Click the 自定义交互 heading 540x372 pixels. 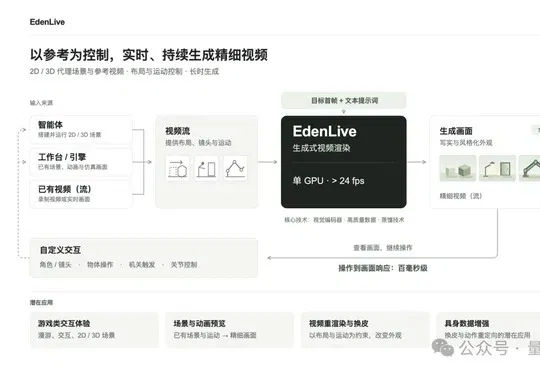tap(60, 250)
